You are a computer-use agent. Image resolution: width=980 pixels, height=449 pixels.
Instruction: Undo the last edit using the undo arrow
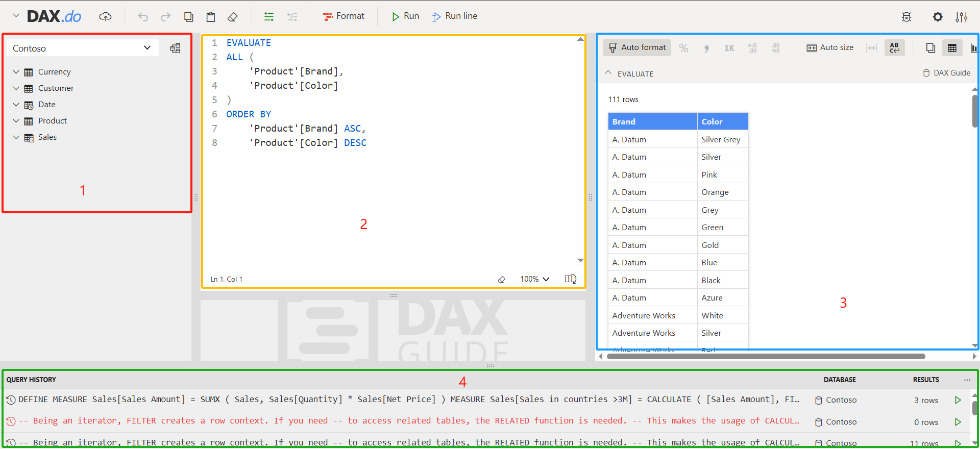tap(143, 17)
